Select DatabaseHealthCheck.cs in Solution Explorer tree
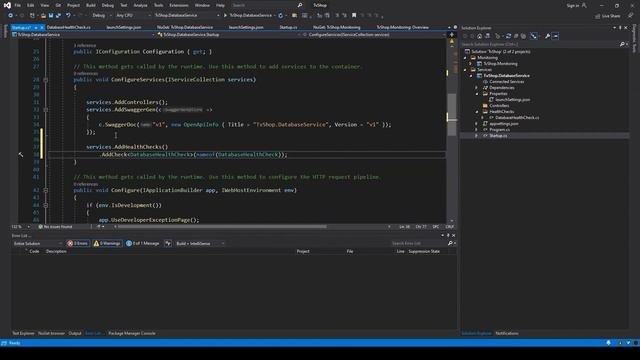This screenshot has height=360, width=640. click(517, 118)
